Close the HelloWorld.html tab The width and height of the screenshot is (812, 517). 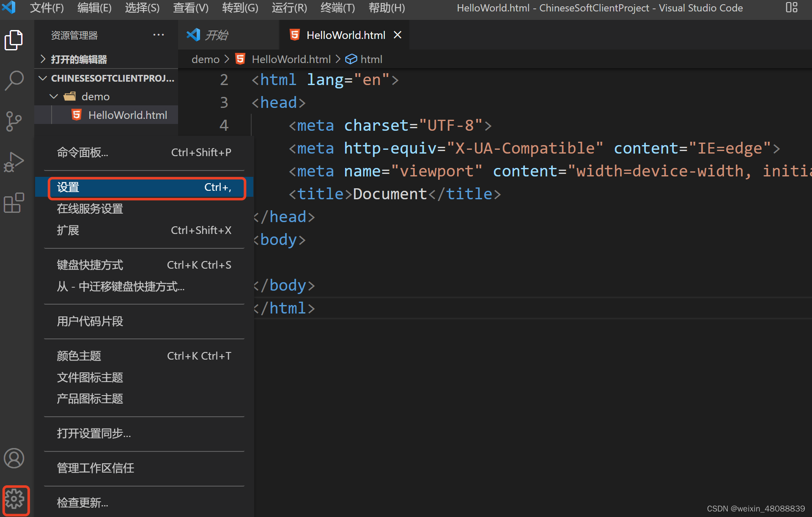coord(398,35)
